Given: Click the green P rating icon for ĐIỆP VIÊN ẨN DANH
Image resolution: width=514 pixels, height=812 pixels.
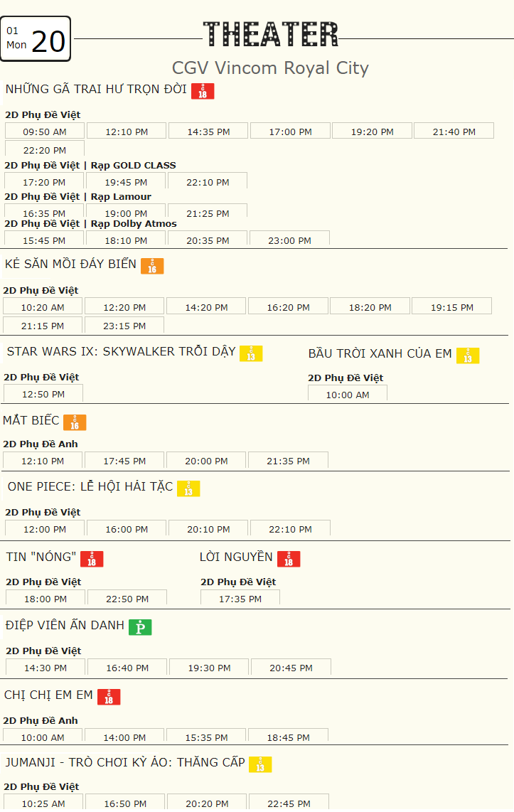Looking at the screenshot, I should (x=140, y=627).
